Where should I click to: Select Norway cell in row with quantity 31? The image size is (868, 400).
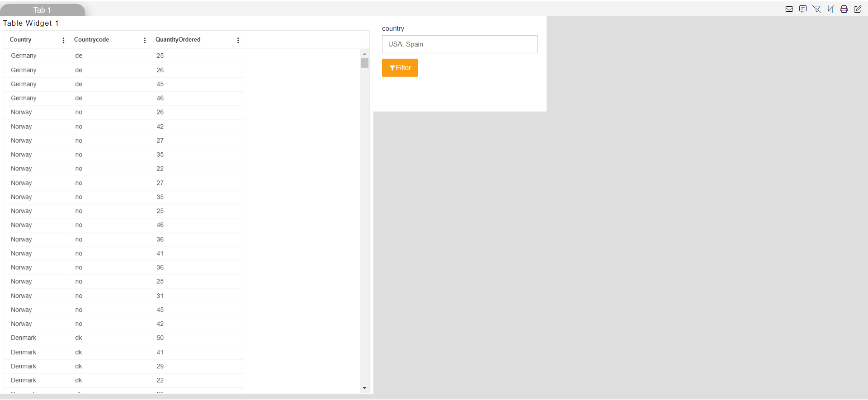[x=21, y=296]
